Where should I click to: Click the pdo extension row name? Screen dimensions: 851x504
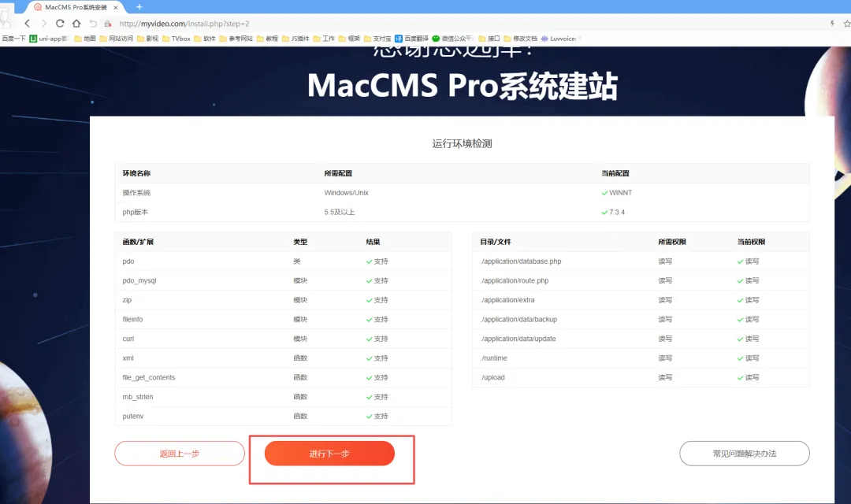128,261
